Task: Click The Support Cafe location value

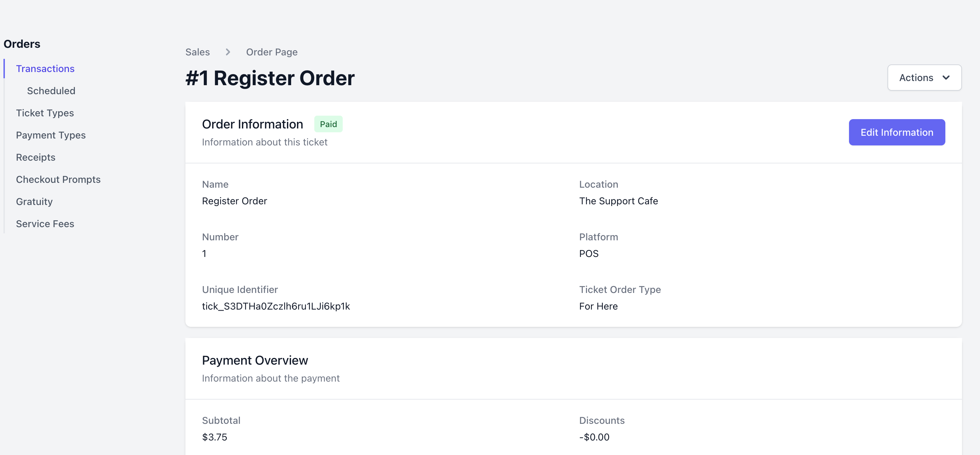Action: pyautogui.click(x=618, y=201)
